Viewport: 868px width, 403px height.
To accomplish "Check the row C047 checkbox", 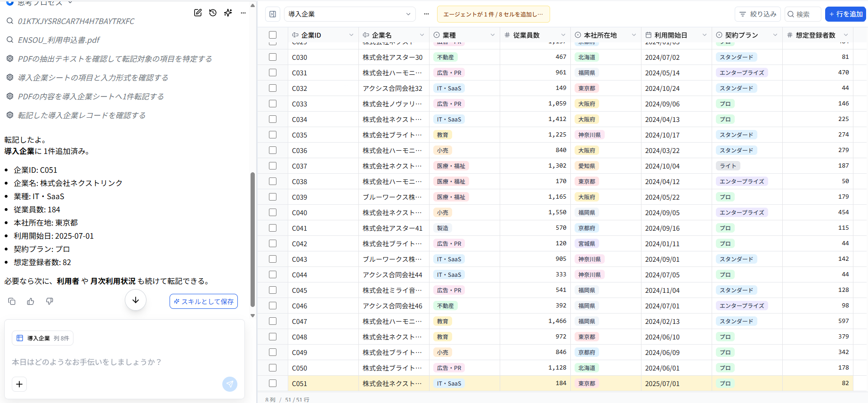I will pyautogui.click(x=273, y=321).
